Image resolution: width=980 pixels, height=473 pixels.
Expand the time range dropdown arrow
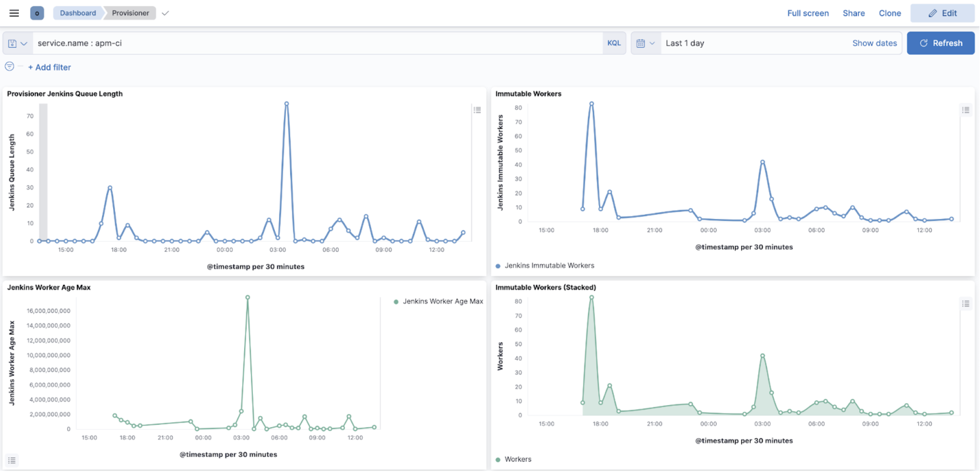coord(652,43)
